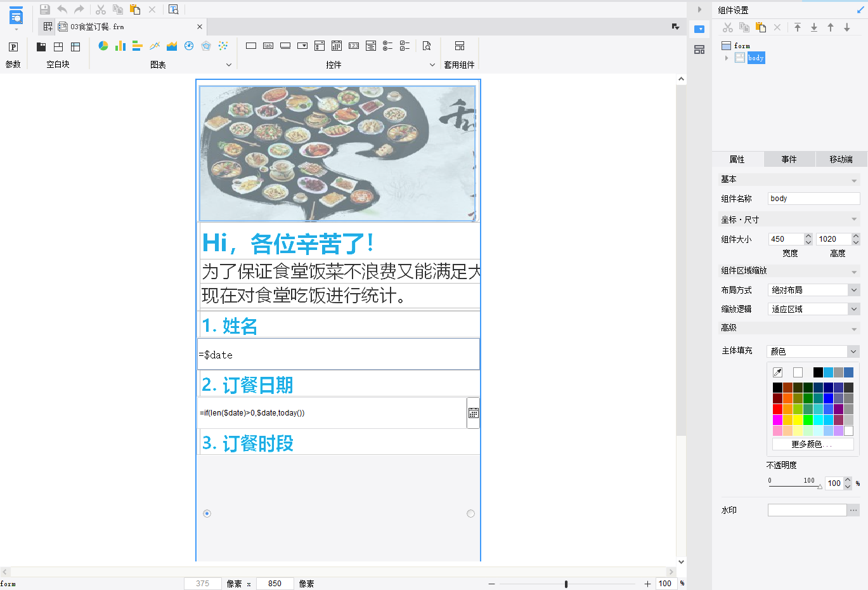Image resolution: width=868 pixels, height=590 pixels.
Task: Click the undo arrow icon
Action: click(x=62, y=10)
